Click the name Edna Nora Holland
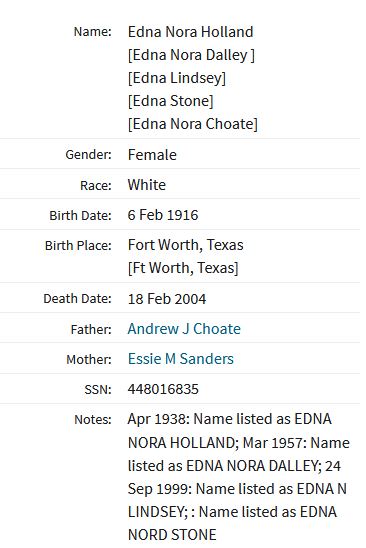366x548 pixels. click(190, 32)
